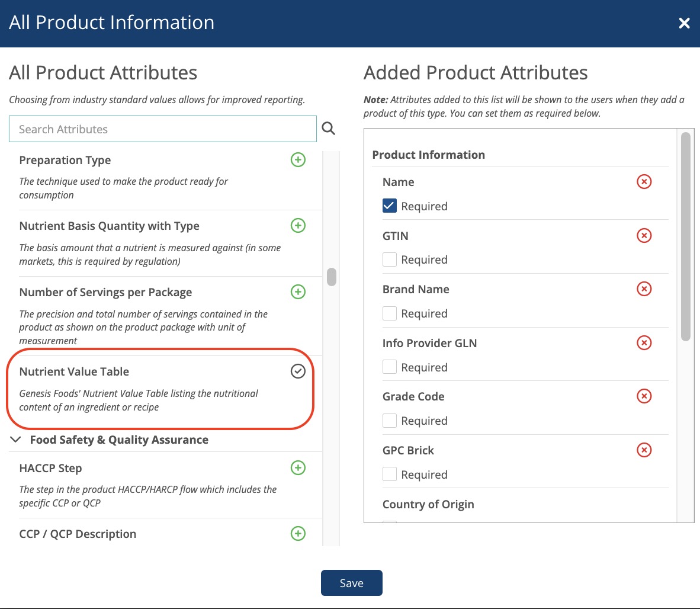Add the CCP / QCP Description attribute
The width and height of the screenshot is (700, 609).
tap(298, 534)
